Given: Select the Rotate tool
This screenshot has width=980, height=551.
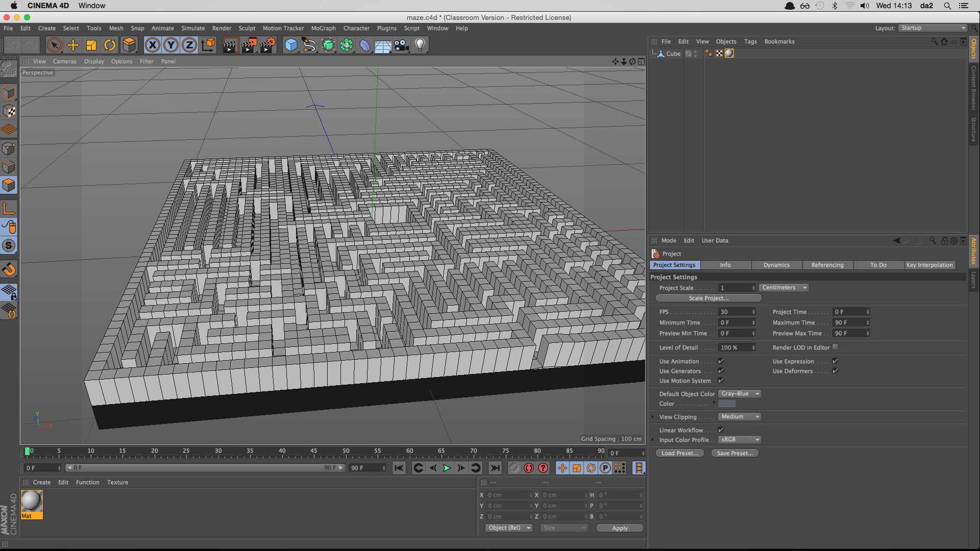Looking at the screenshot, I should (110, 45).
